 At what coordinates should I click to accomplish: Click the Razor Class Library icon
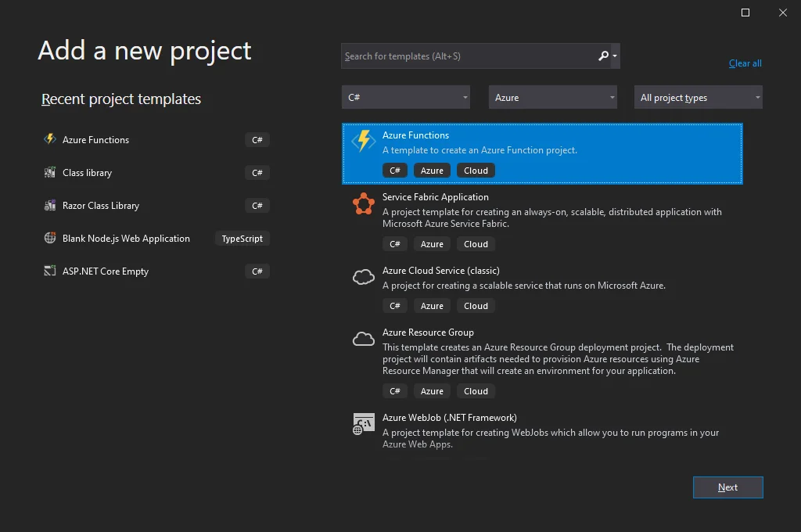click(x=50, y=205)
